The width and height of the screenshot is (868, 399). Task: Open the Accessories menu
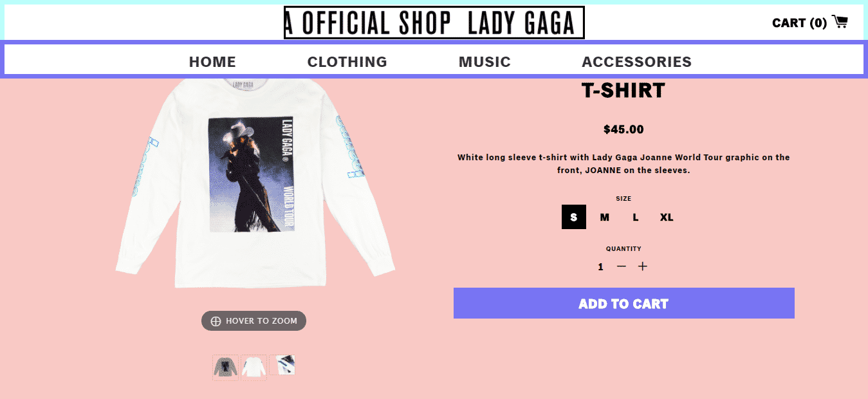(636, 62)
